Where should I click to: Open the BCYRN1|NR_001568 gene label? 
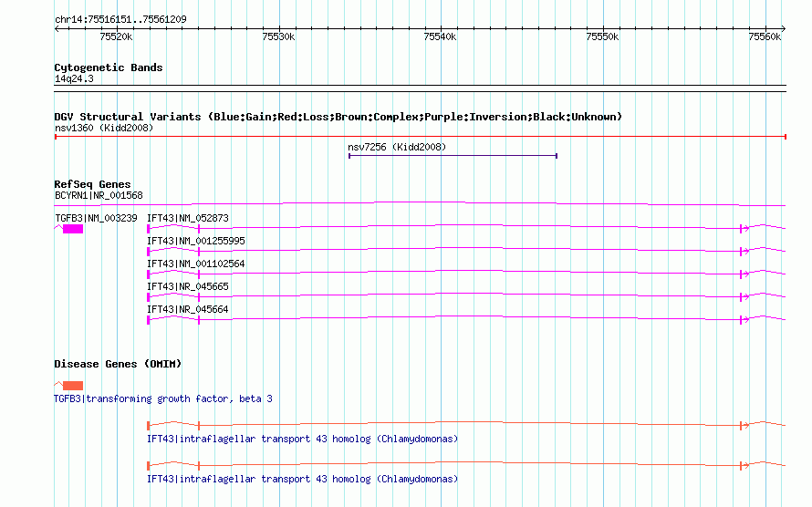coord(99,195)
